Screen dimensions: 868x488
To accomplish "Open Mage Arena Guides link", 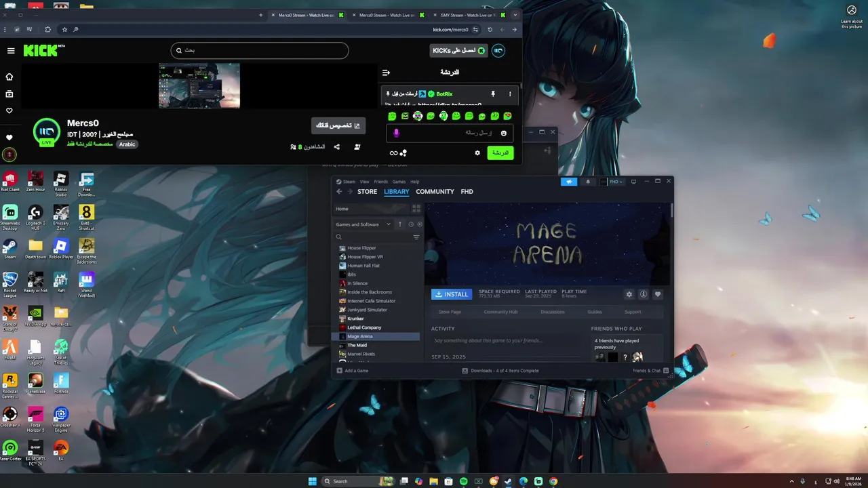I will pyautogui.click(x=595, y=312).
